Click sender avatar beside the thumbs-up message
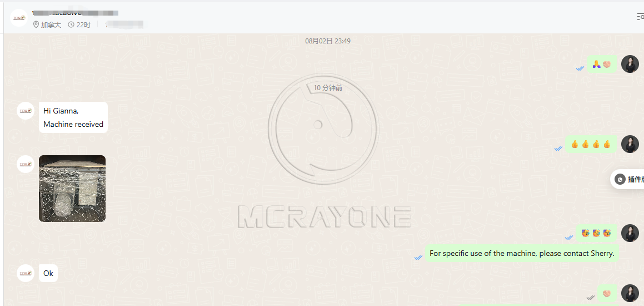Screen dimensions: 644x306 tap(630, 144)
